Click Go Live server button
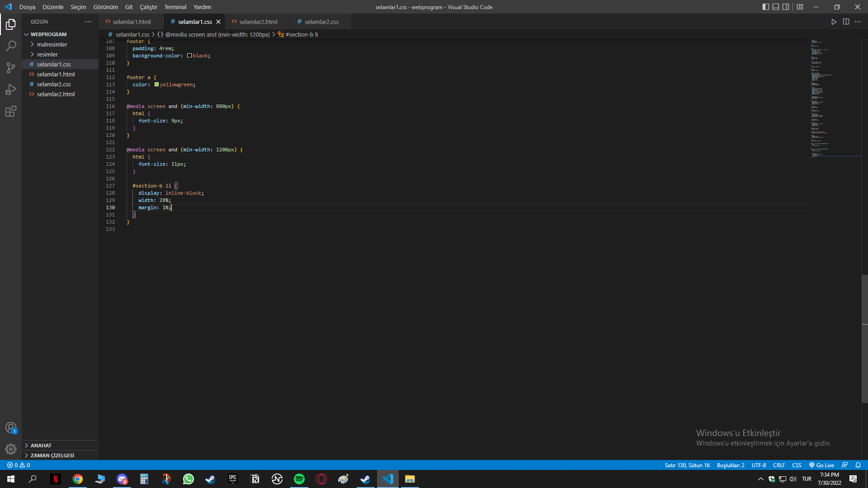The image size is (868, 488). [x=821, y=465]
